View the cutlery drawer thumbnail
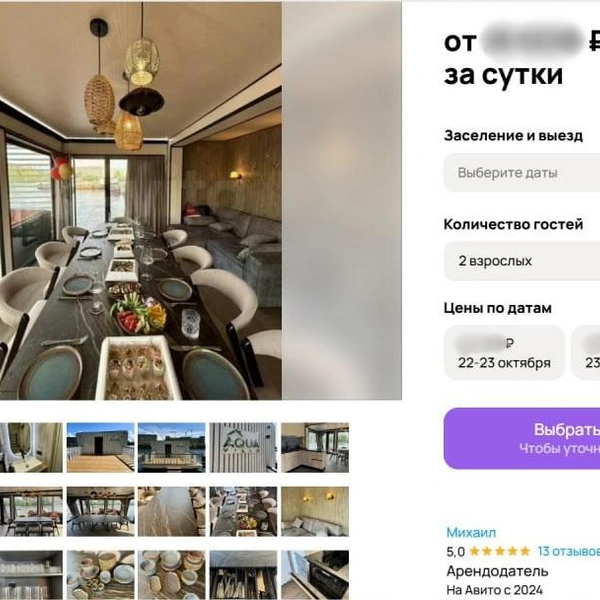 tap(243, 575)
